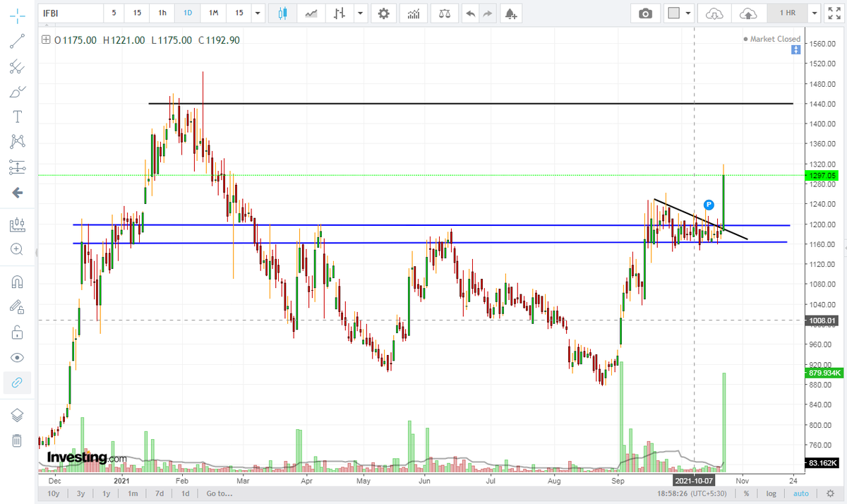Toggle hide all drawings eye icon

(17, 357)
